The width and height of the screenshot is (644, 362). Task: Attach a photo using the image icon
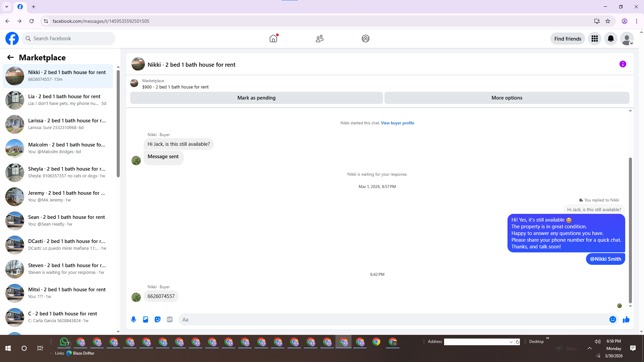[146, 319]
